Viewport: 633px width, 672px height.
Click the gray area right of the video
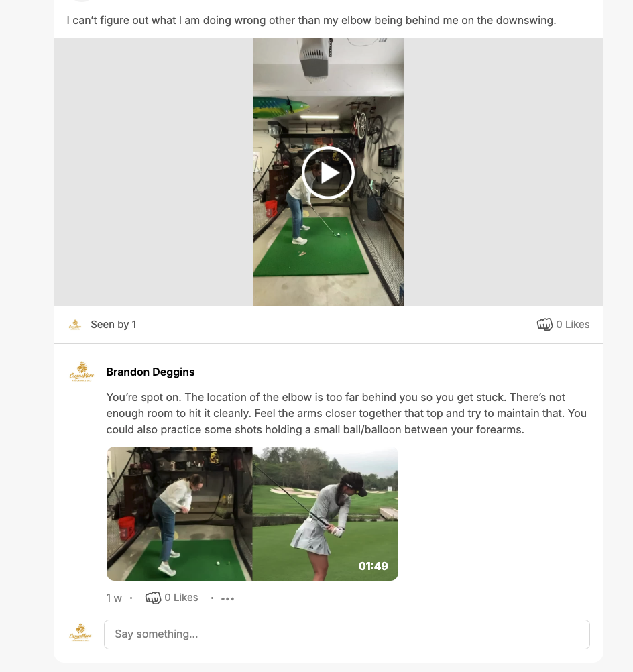(503, 172)
